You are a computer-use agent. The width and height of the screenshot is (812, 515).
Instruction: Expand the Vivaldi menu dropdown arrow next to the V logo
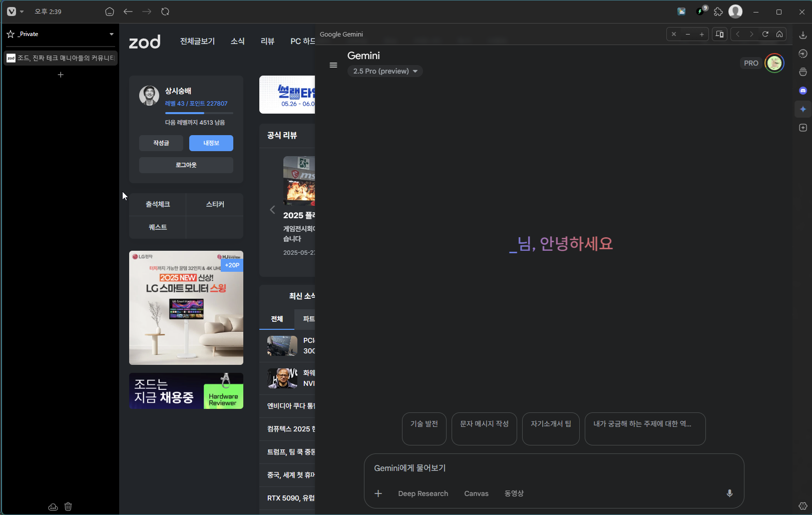pos(22,12)
